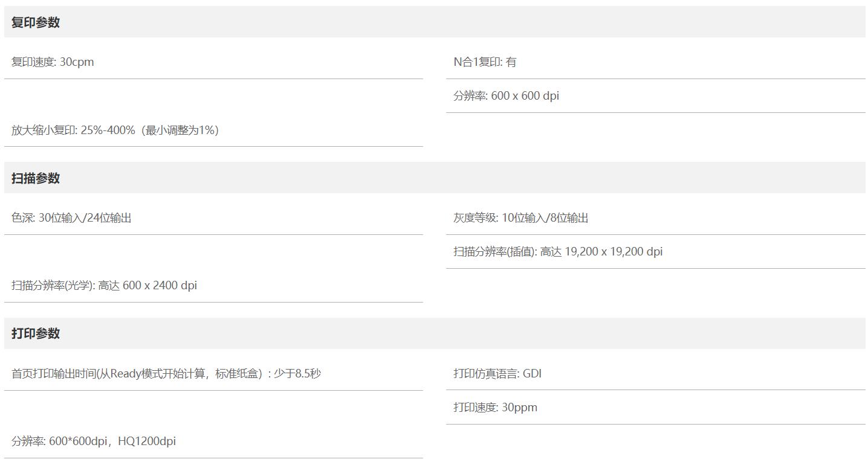The height and width of the screenshot is (465, 868).
Task: Click the N合1复印 specification row
Action: click(x=485, y=62)
